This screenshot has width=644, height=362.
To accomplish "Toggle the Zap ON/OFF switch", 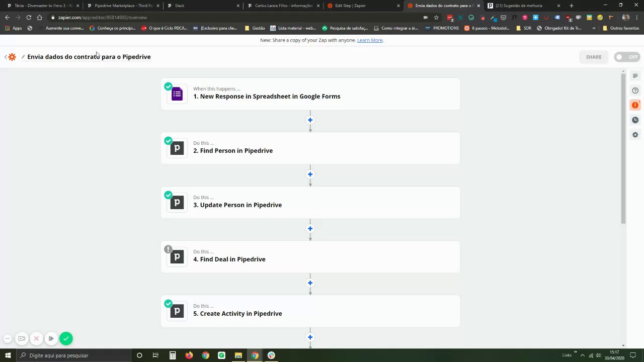I will (x=627, y=57).
